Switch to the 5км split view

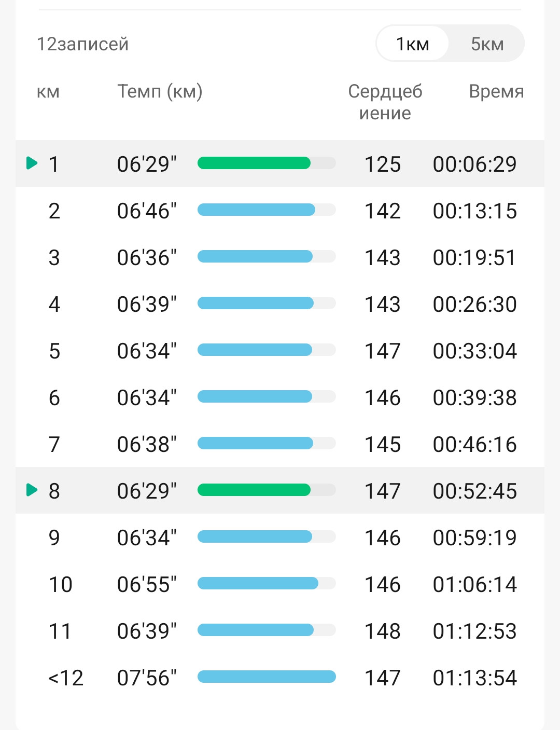(x=487, y=44)
